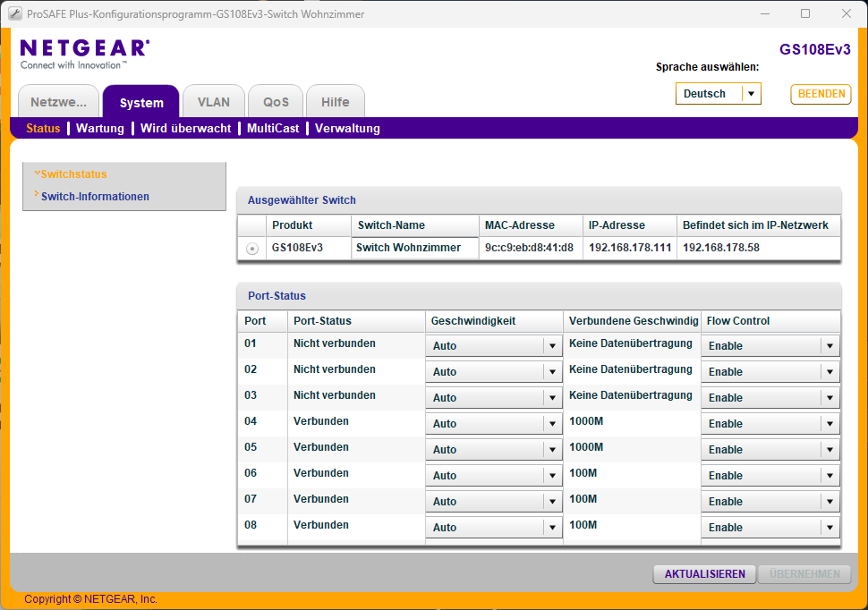This screenshot has height=610, width=868.
Task: Select the Status submenu item
Action: pyautogui.click(x=43, y=129)
